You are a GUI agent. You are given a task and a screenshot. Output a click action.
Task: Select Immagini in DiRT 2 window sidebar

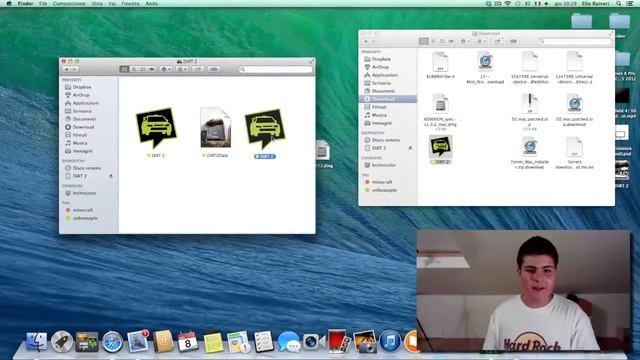[82, 151]
